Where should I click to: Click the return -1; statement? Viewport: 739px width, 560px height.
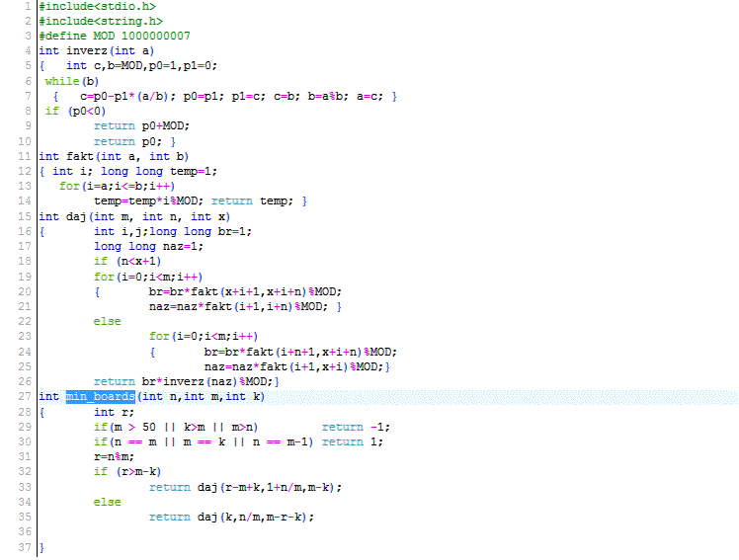click(356, 427)
